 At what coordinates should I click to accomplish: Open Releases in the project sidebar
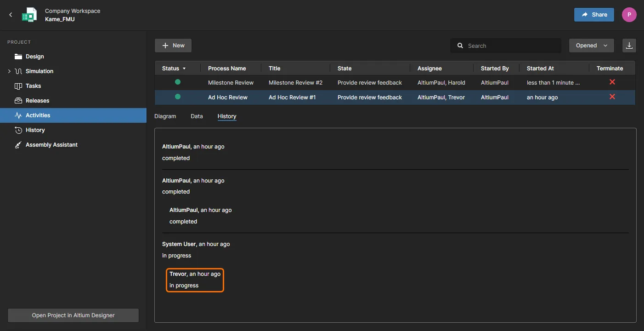tap(37, 101)
